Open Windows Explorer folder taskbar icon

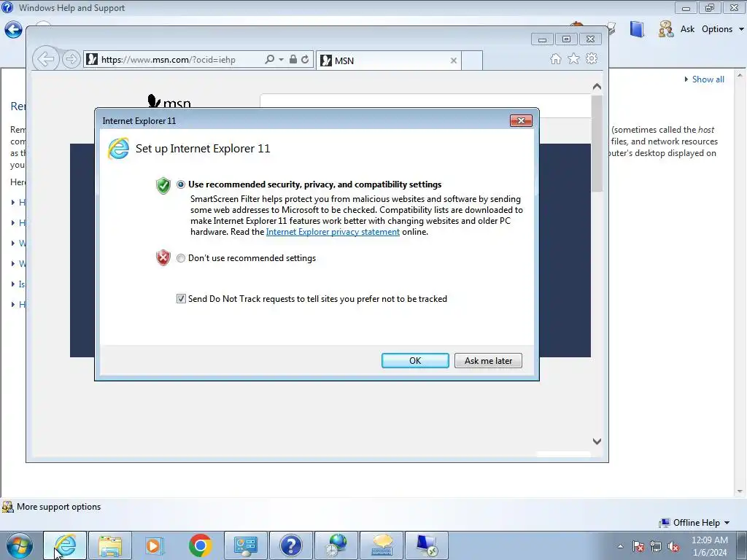(x=110, y=545)
